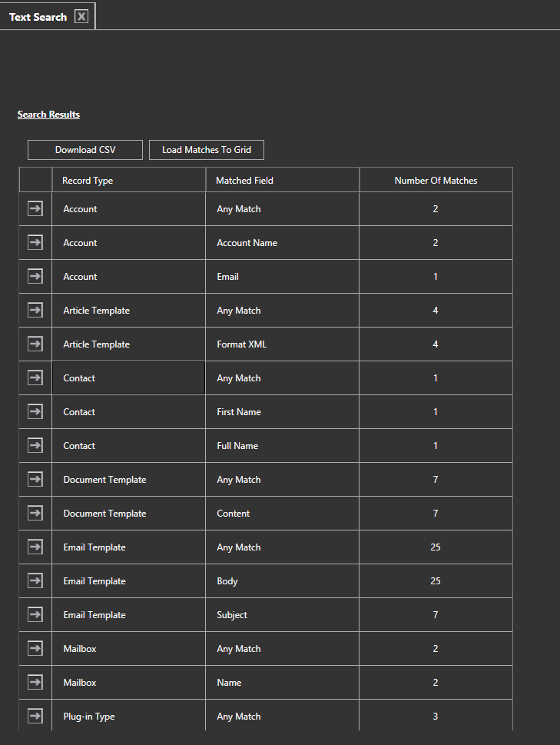Image resolution: width=560 pixels, height=745 pixels.
Task: Click arrow icon for Contact Full Name row
Action: click(35, 445)
